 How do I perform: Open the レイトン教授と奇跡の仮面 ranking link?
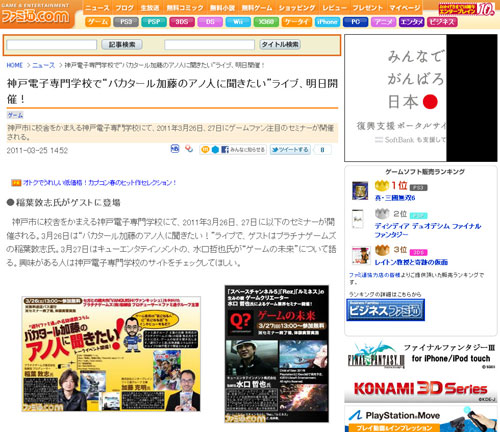(411, 262)
